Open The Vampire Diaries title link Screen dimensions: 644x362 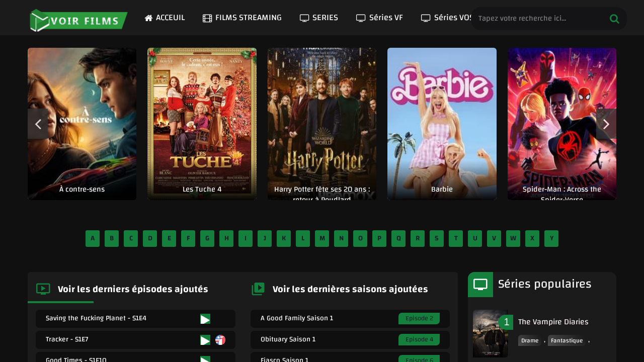[553, 322]
